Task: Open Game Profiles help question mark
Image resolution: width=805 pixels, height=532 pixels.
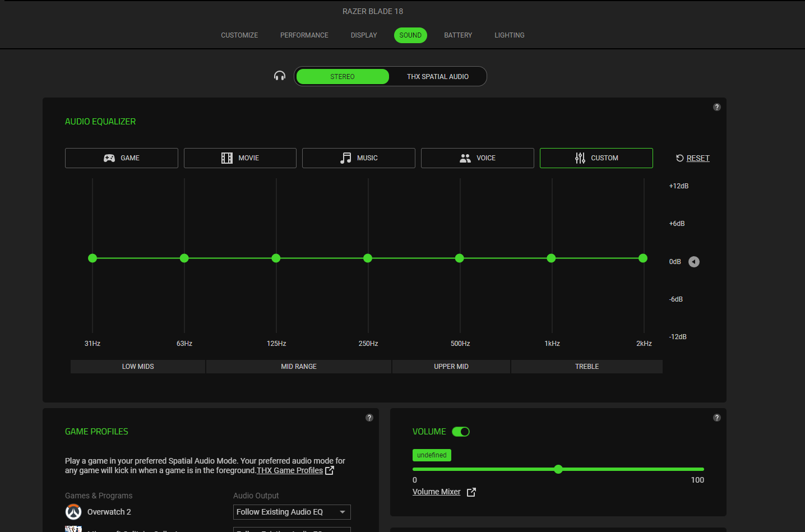Action: (369, 418)
